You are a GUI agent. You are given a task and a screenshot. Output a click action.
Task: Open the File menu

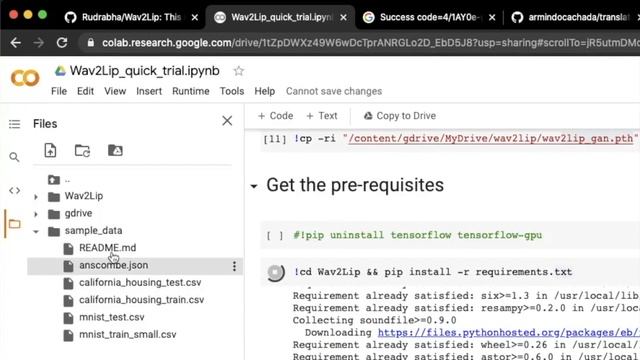click(59, 91)
